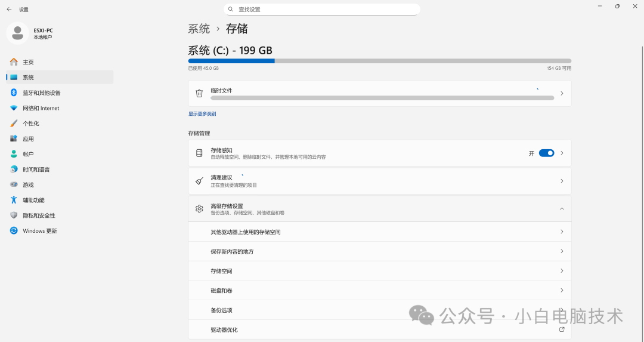Screen dimensions: 644x342
Task: Click the trash icon for 临时文件
Action: click(x=199, y=94)
